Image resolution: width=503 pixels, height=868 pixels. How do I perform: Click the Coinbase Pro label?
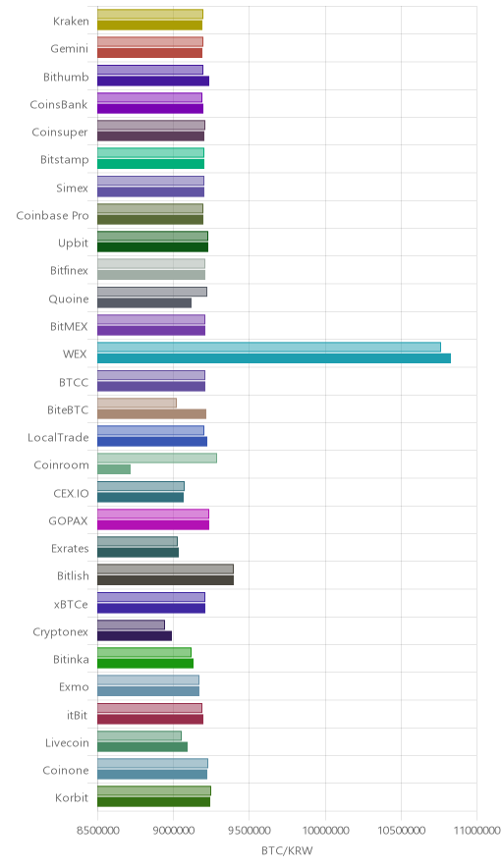coord(52,215)
